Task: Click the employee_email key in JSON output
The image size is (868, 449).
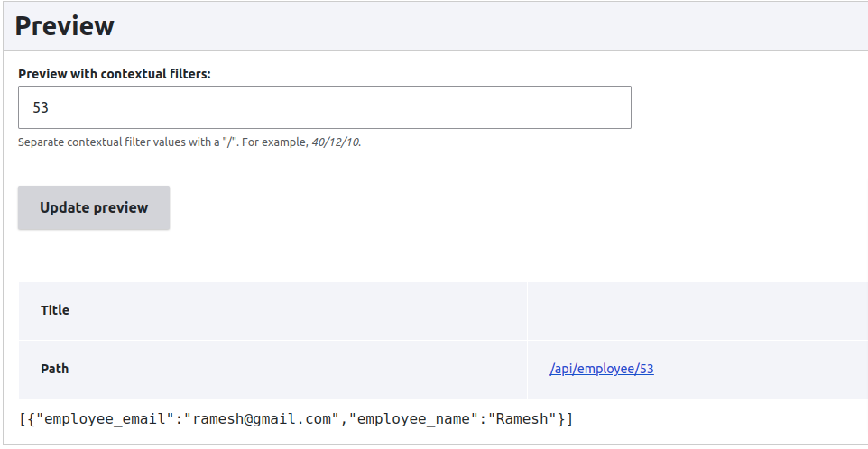Action: coord(106,419)
